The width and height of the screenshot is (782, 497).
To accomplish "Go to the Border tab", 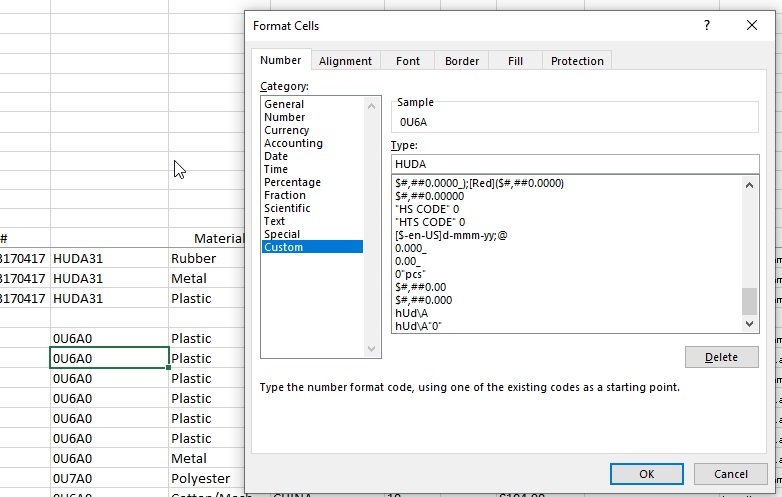I will pos(462,61).
